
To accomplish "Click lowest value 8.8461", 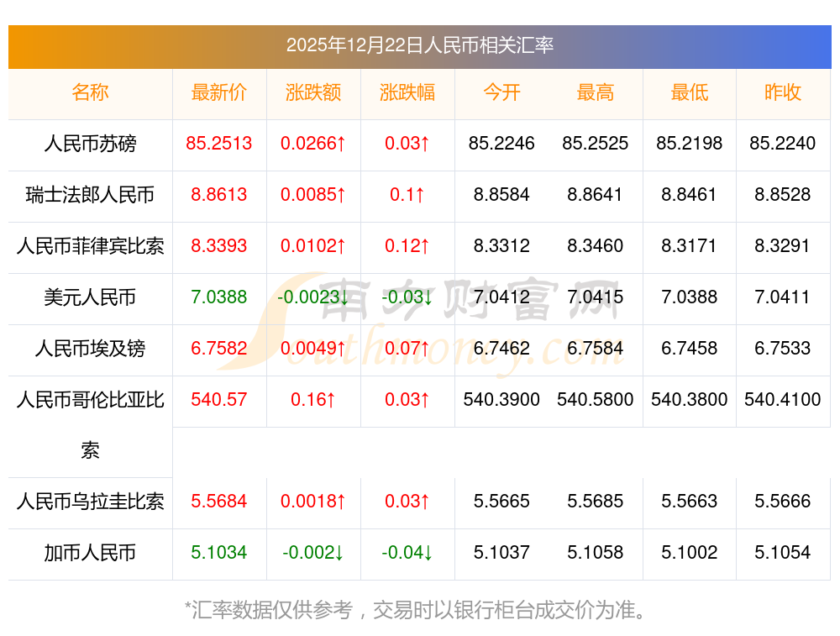I will coord(690,194).
